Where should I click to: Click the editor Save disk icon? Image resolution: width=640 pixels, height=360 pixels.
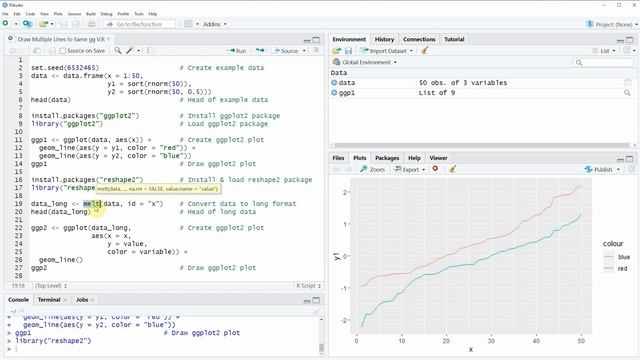click(x=52, y=51)
